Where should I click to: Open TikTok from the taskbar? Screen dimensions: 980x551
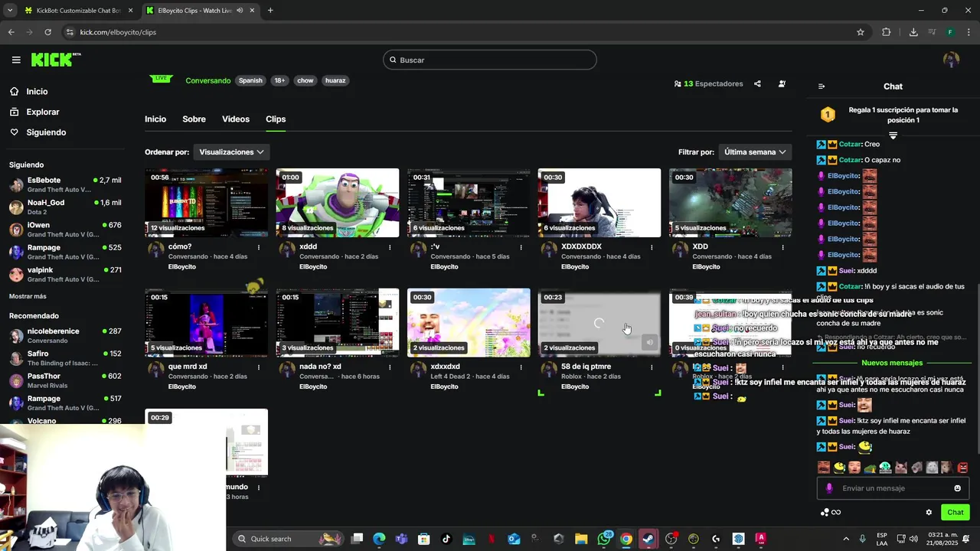446,539
